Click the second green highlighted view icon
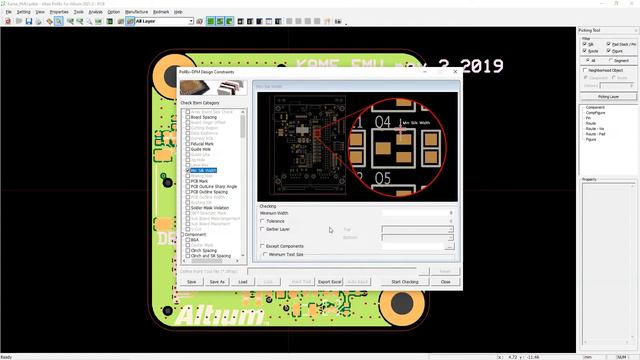Viewport: 640px width, 360px height. [220, 21]
